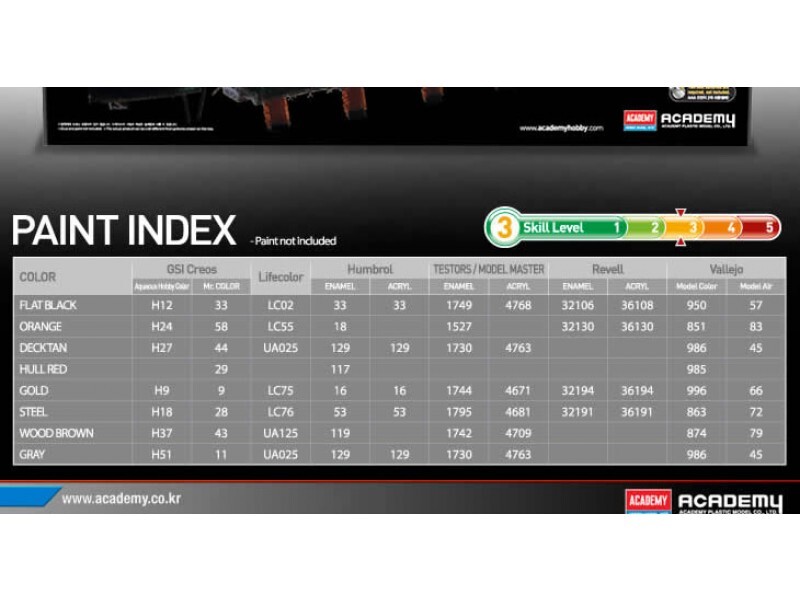The image size is (800, 600).
Task: Click cell H27 in DECK TAN row
Action: (x=162, y=348)
